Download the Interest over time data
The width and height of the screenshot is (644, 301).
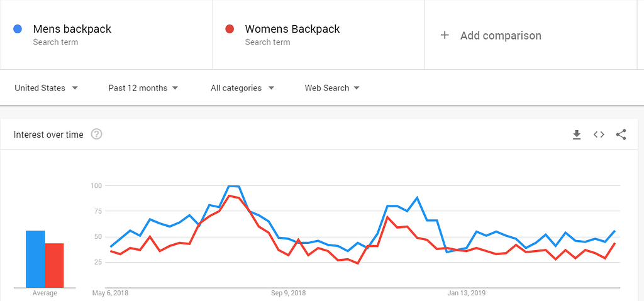tap(577, 134)
